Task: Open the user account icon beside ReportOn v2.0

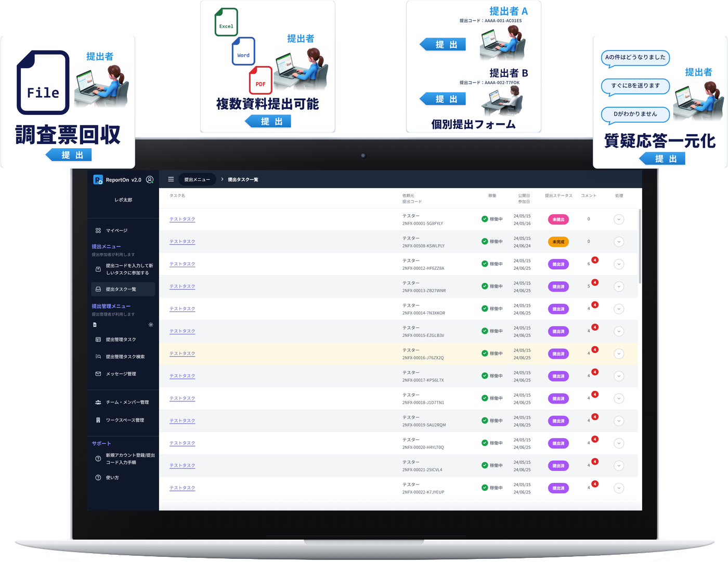Action: (x=150, y=179)
